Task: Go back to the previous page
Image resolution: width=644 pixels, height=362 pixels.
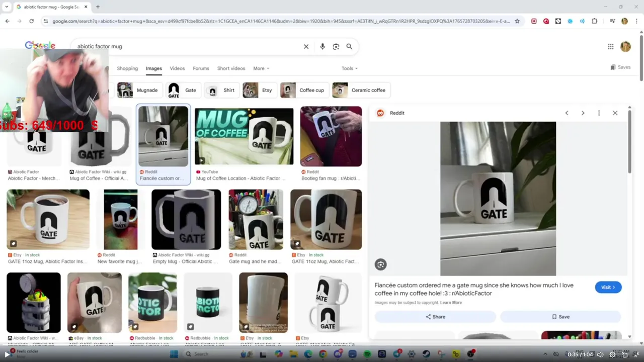Action: pos(7,21)
